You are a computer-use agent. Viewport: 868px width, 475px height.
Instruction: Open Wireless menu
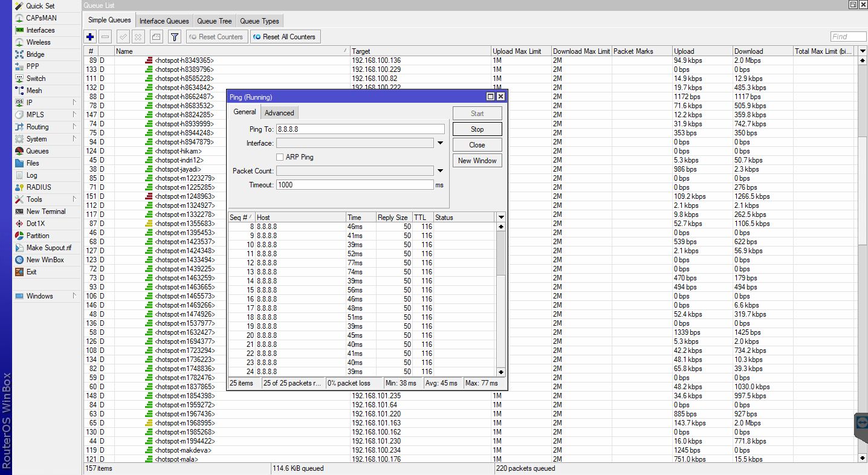click(38, 42)
